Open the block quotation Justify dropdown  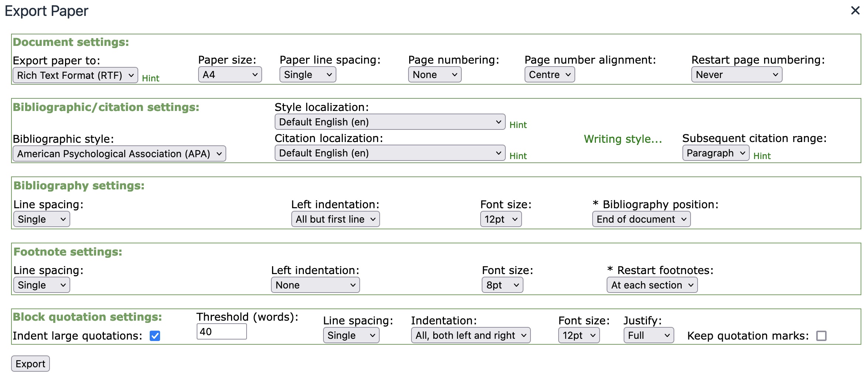(x=648, y=335)
